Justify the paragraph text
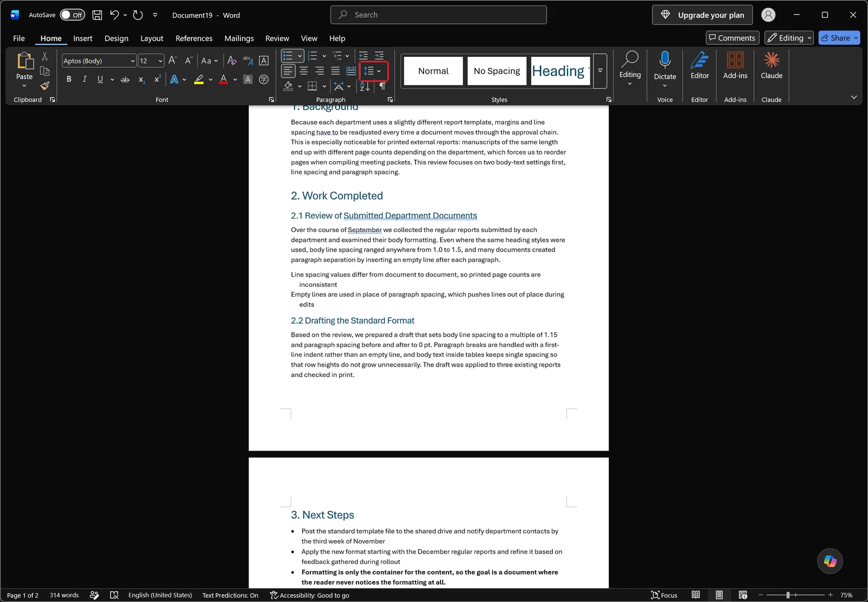Screen dimensions: 868x602 click(x=335, y=71)
